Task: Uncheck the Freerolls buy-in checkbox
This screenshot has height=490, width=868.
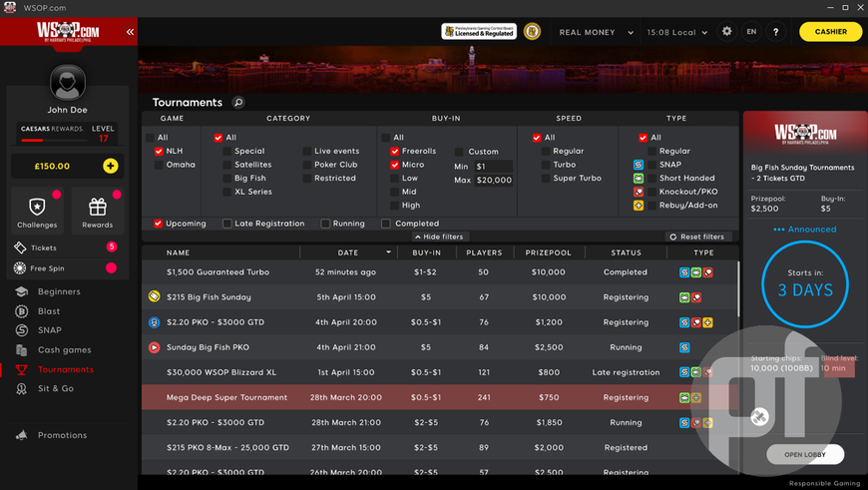Action: click(395, 151)
